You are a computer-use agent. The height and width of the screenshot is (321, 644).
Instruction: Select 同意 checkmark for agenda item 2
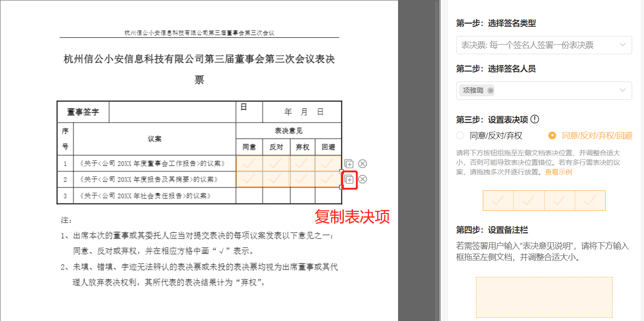point(249,179)
